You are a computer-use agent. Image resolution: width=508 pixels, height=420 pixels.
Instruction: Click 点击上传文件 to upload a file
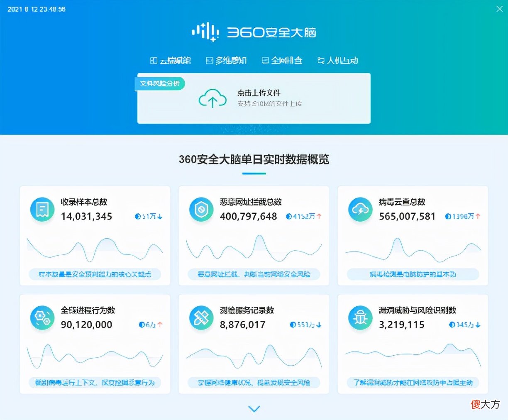coord(259,93)
